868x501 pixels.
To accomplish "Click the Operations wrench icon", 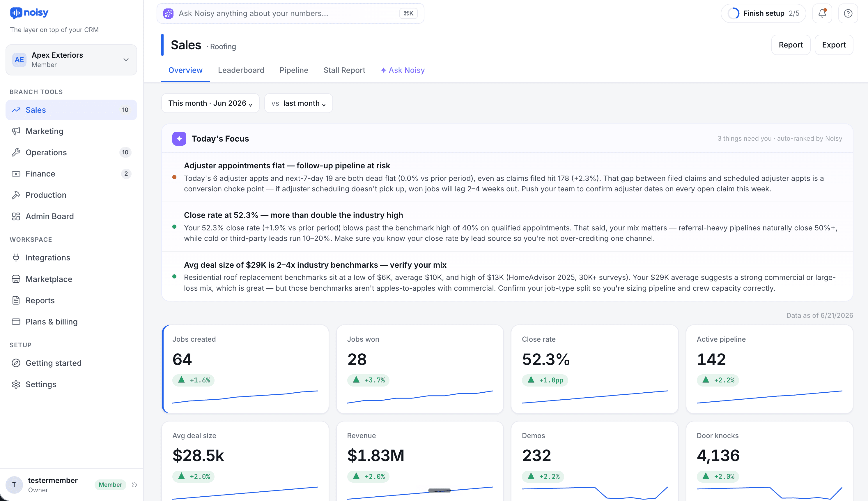I will coord(16,152).
